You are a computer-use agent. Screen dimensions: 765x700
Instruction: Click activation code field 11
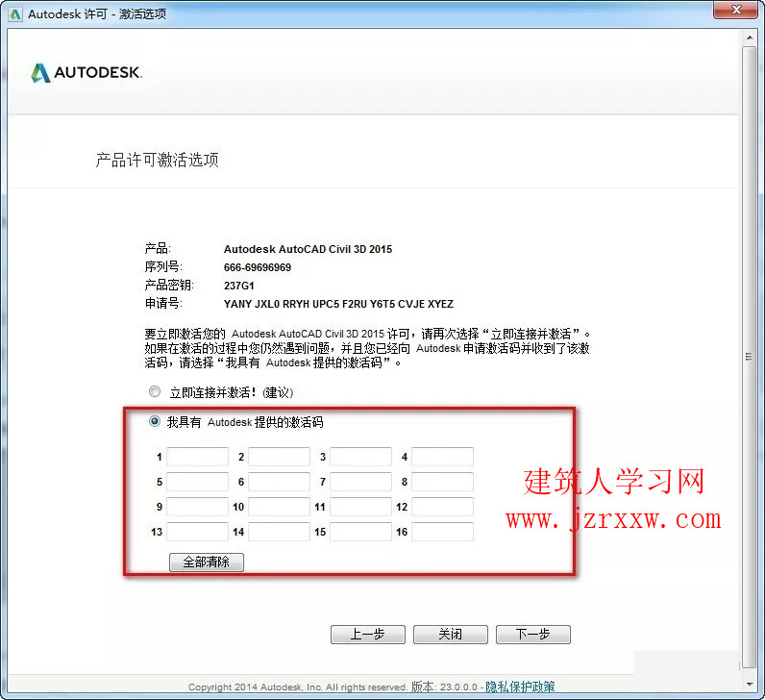click(x=360, y=507)
